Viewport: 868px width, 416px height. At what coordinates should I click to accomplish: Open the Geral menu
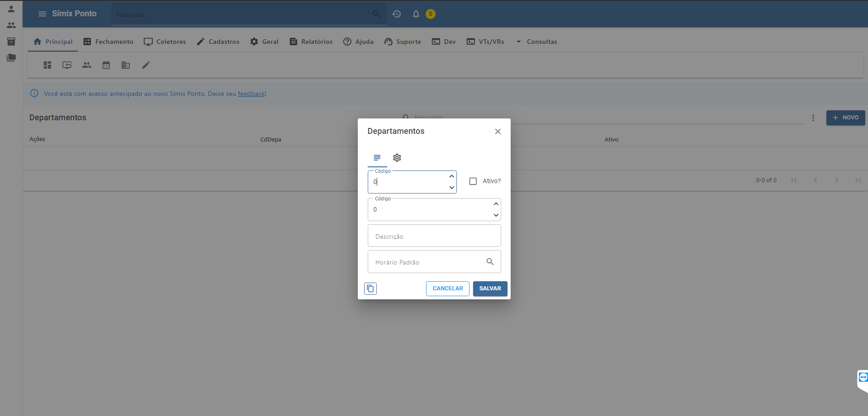click(264, 42)
